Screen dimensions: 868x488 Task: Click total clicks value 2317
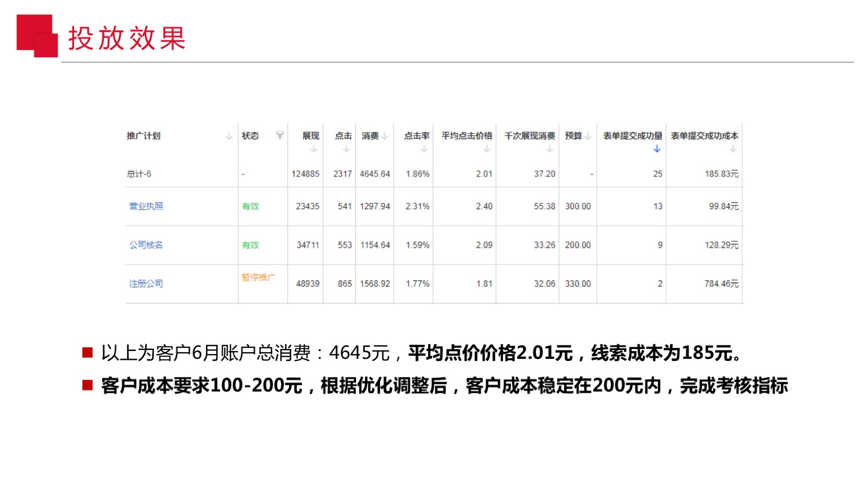pyautogui.click(x=343, y=174)
